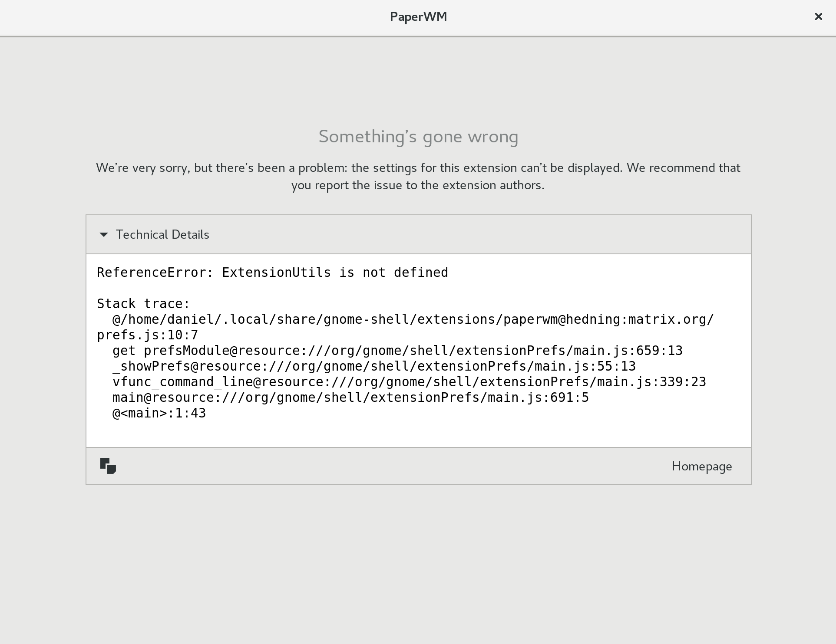Viewport: 836px width, 644px height.
Task: Click the copy-to-clipboard icon below technical details
Action: tap(108, 466)
